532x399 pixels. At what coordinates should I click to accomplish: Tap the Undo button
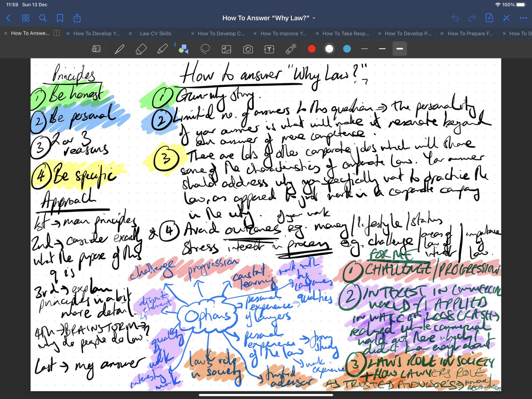[x=455, y=18]
